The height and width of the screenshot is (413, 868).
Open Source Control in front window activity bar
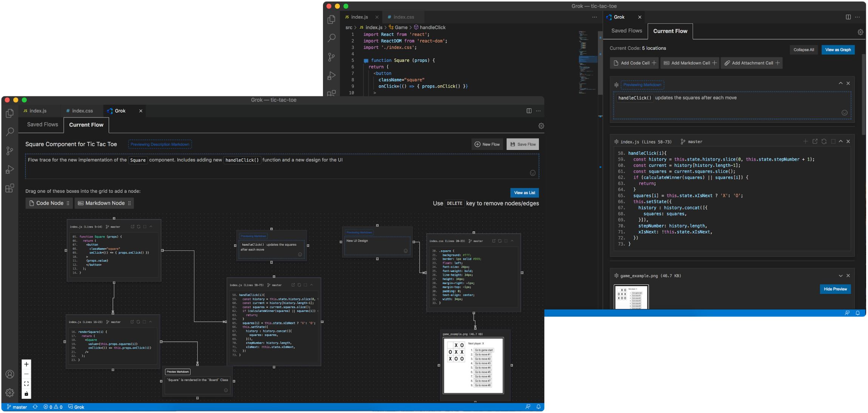pyautogui.click(x=10, y=151)
